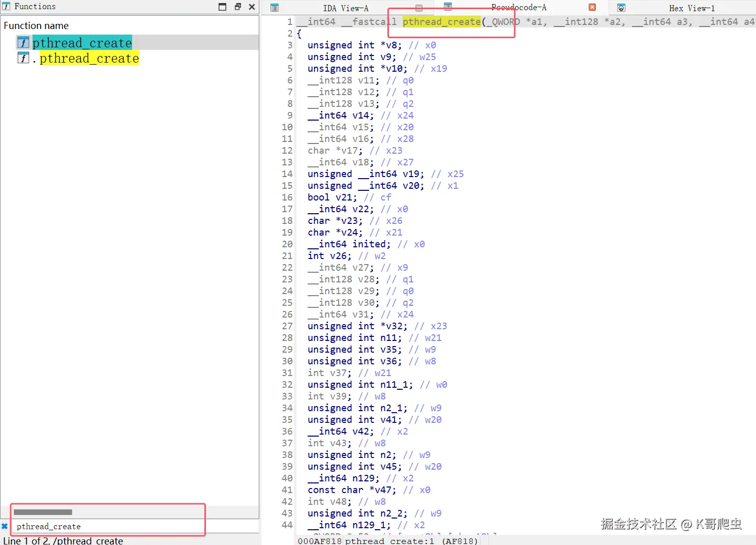
Task: Click the IDA View-A tab icon
Action: click(275, 8)
